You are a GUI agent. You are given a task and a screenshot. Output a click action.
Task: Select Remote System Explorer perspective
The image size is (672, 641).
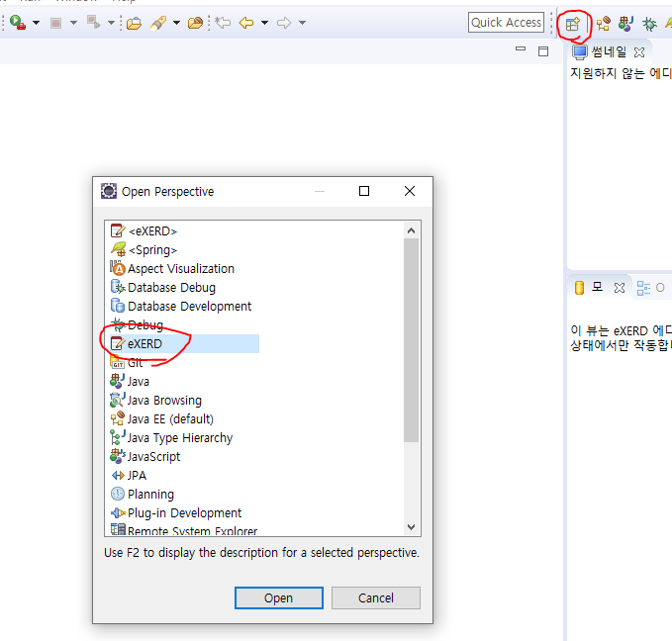(x=184, y=530)
